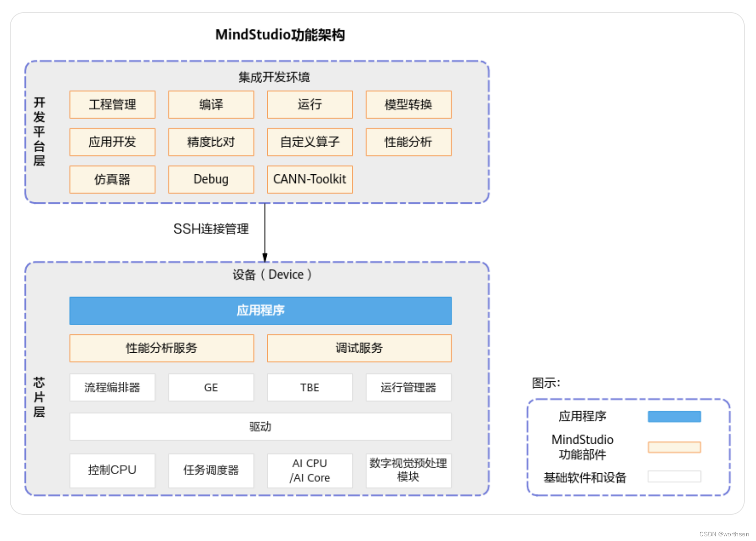The height and width of the screenshot is (541, 756).
Task: Click the 应用开发 box
Action: click(x=112, y=142)
